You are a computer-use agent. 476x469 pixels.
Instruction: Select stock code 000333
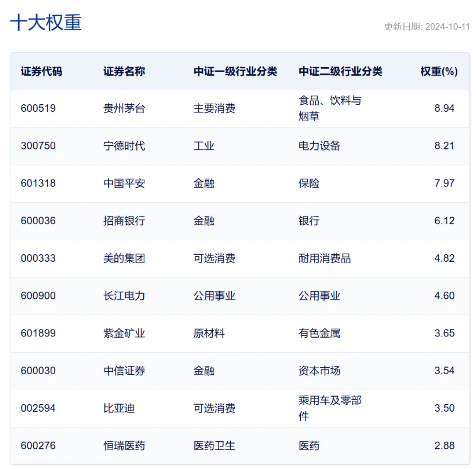click(x=38, y=258)
